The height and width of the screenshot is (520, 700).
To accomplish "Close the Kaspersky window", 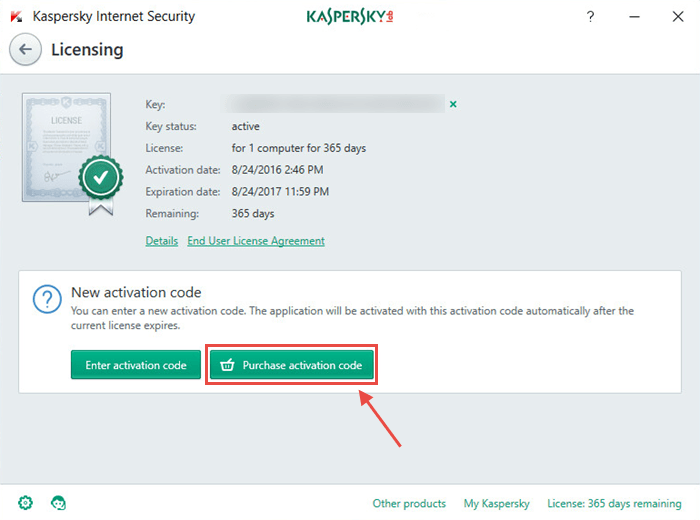I will [678, 17].
